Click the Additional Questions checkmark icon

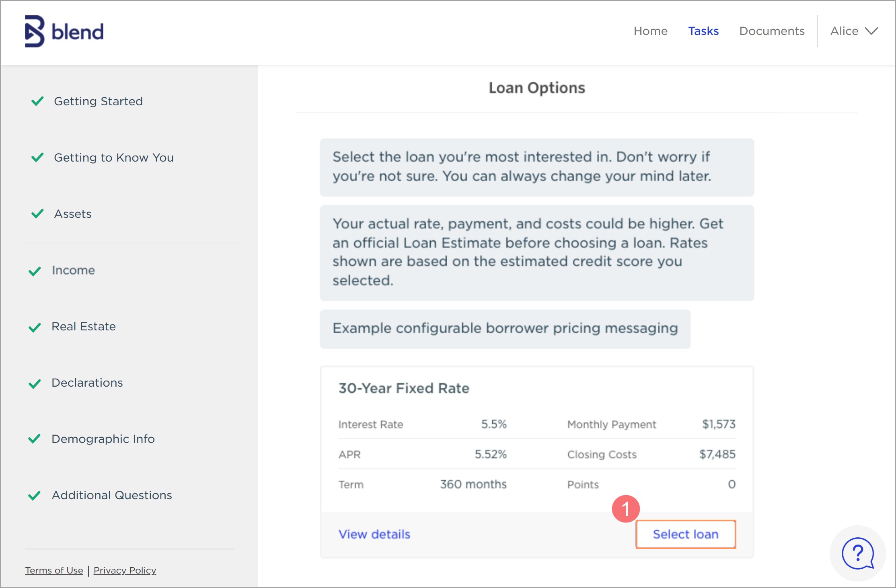coord(35,496)
